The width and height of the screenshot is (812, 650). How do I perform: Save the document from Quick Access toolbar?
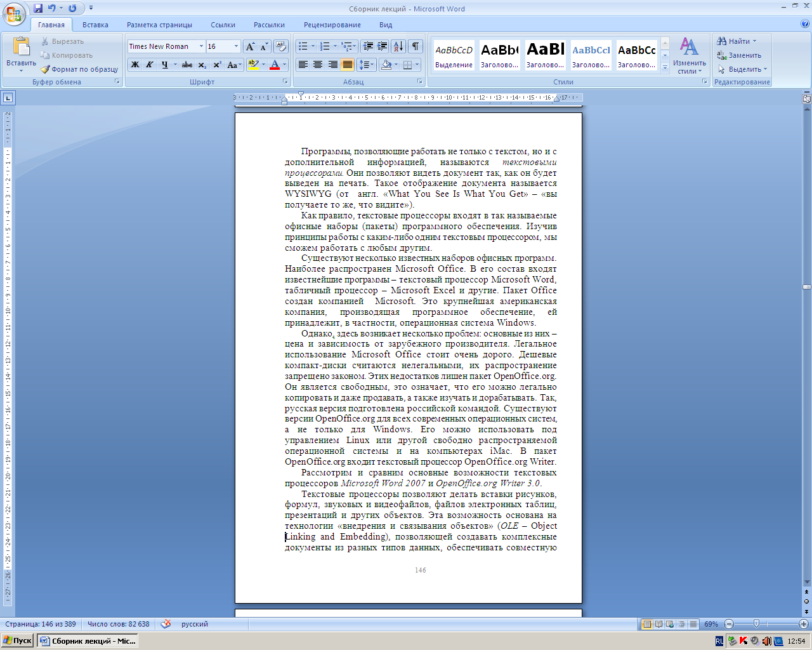point(38,8)
